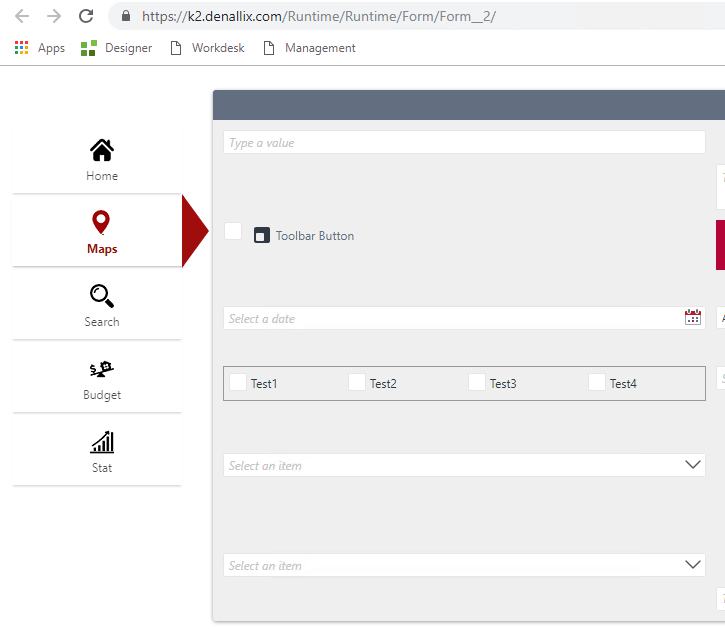Open the Workdesk bookmark
Screen dimensions: 725x630
click(x=208, y=48)
